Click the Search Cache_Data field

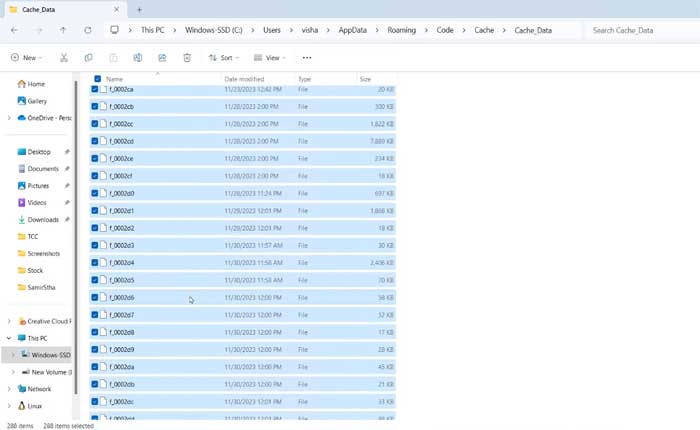click(x=640, y=30)
